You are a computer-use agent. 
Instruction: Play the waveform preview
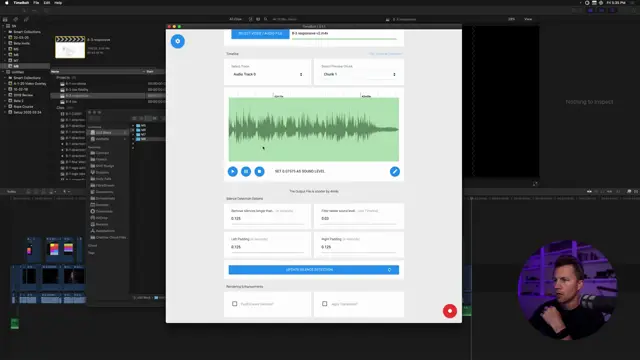233,171
